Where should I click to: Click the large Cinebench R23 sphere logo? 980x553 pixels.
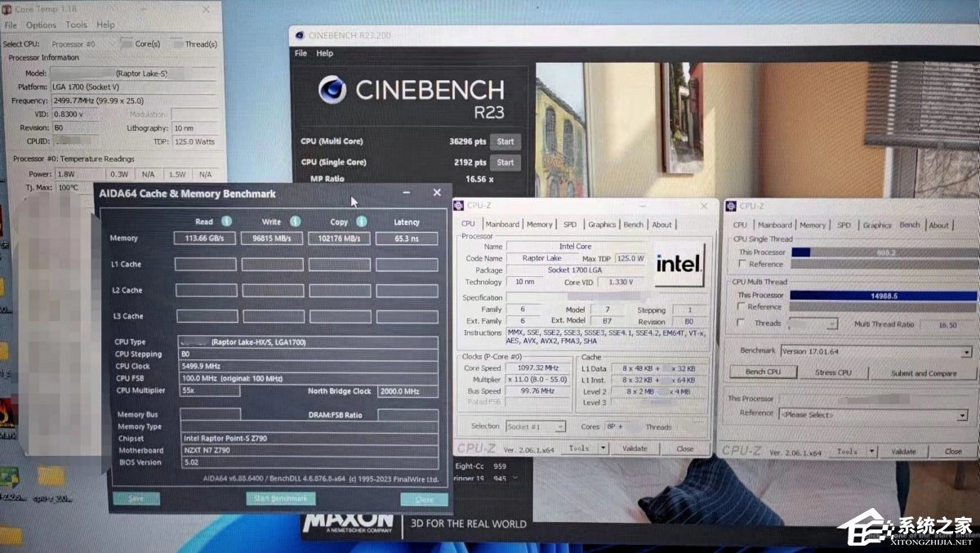pyautogui.click(x=332, y=91)
